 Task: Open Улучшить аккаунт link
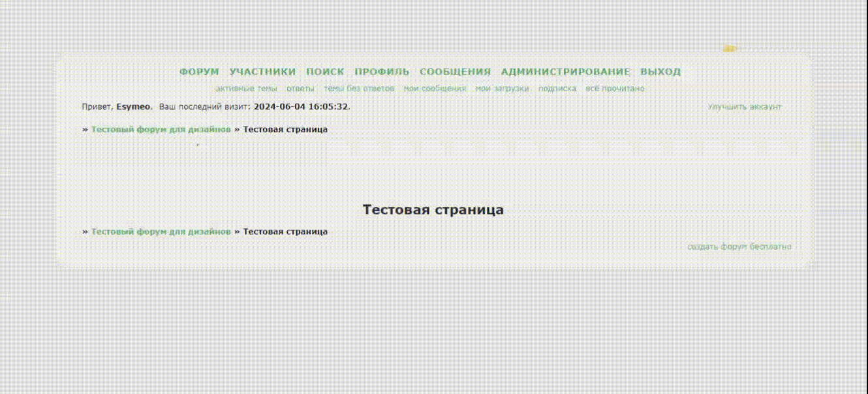744,106
